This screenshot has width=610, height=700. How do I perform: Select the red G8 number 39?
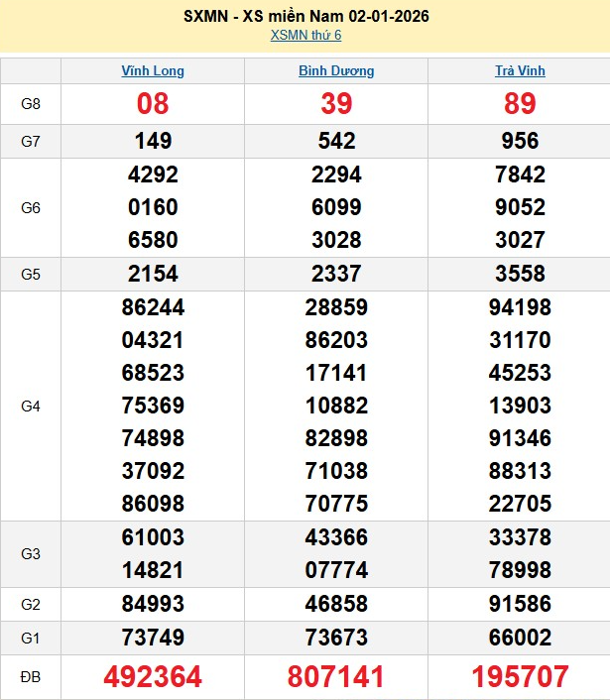336,104
